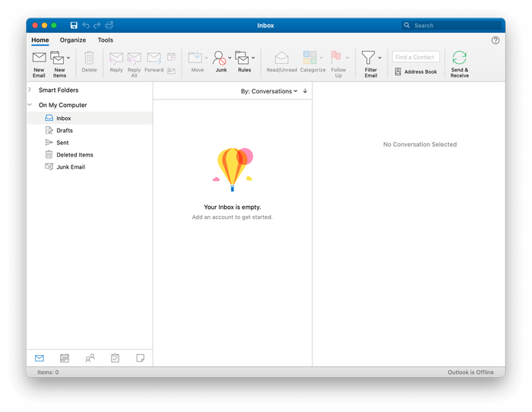The width and height of the screenshot is (532, 412).
Task: Expand the Smart Folders group
Action: [x=30, y=90]
